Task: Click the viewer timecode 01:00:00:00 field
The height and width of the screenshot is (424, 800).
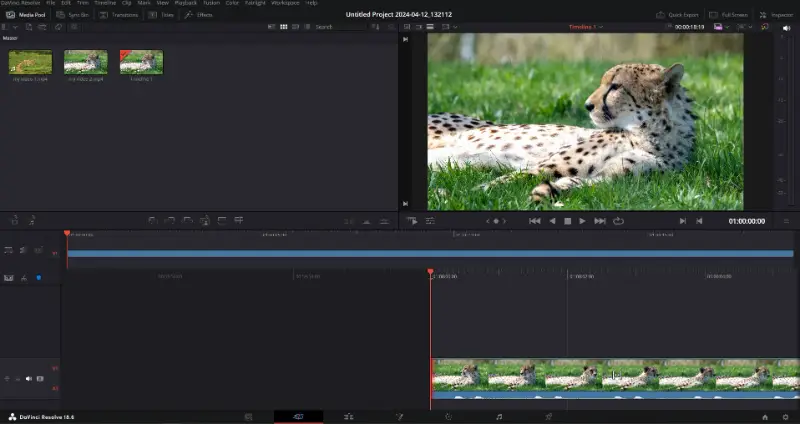Action: point(746,221)
